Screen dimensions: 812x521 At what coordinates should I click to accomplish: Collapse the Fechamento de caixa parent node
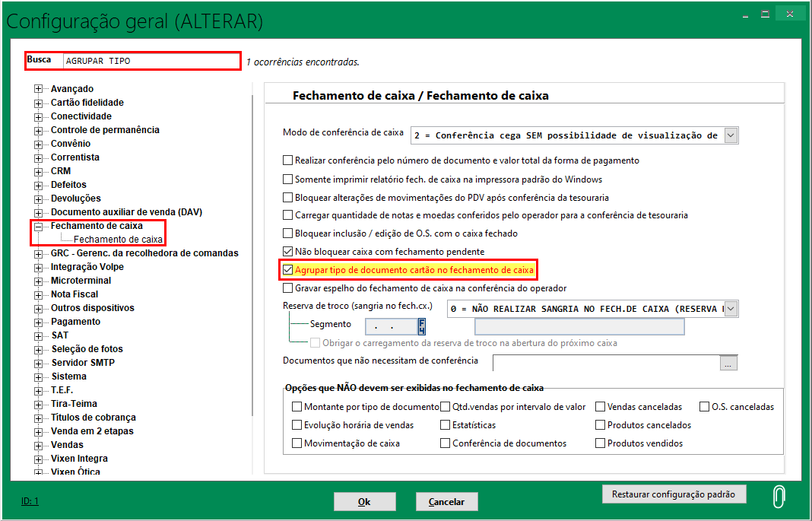coord(38,227)
